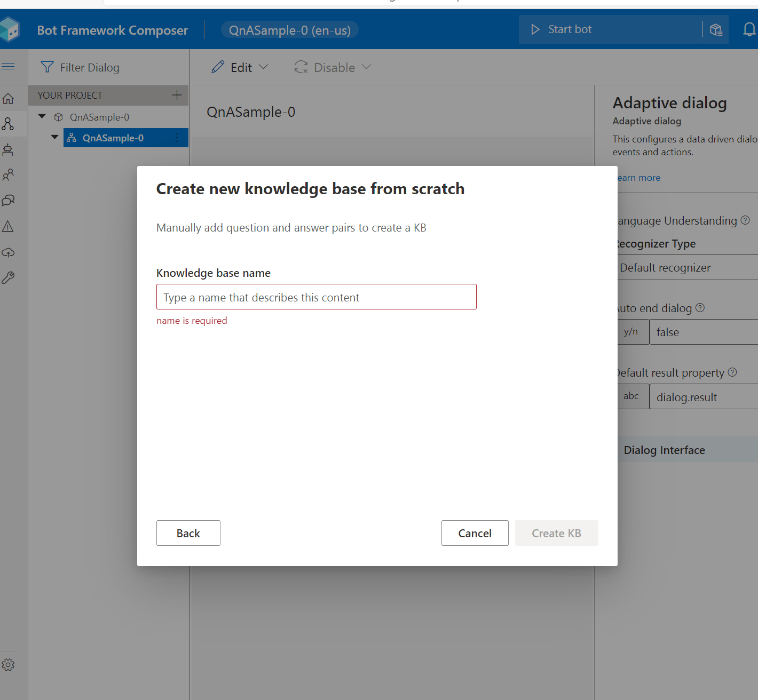
Task: Click the dialog.result value field
Action: click(x=704, y=396)
